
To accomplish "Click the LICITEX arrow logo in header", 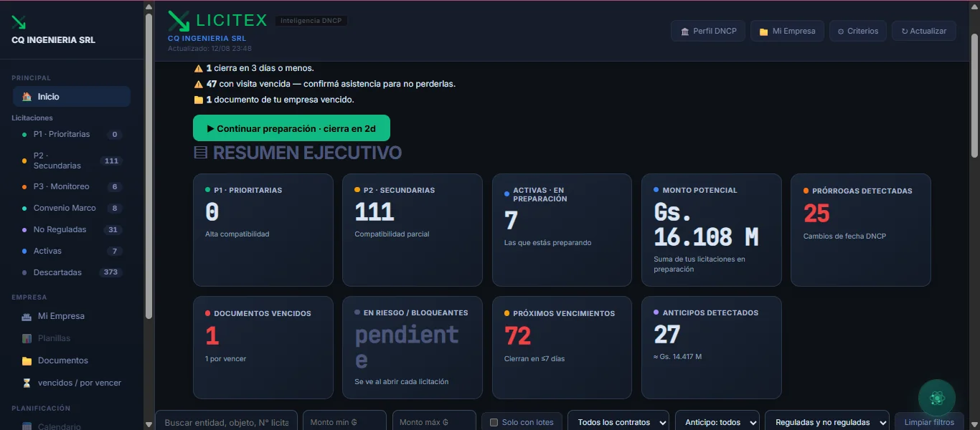I will click(x=179, y=21).
